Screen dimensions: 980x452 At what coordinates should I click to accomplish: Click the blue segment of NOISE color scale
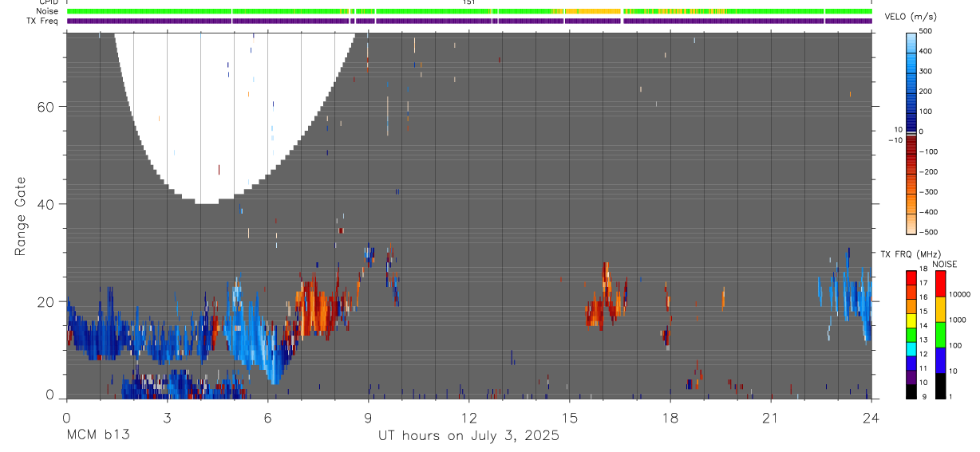tap(941, 360)
